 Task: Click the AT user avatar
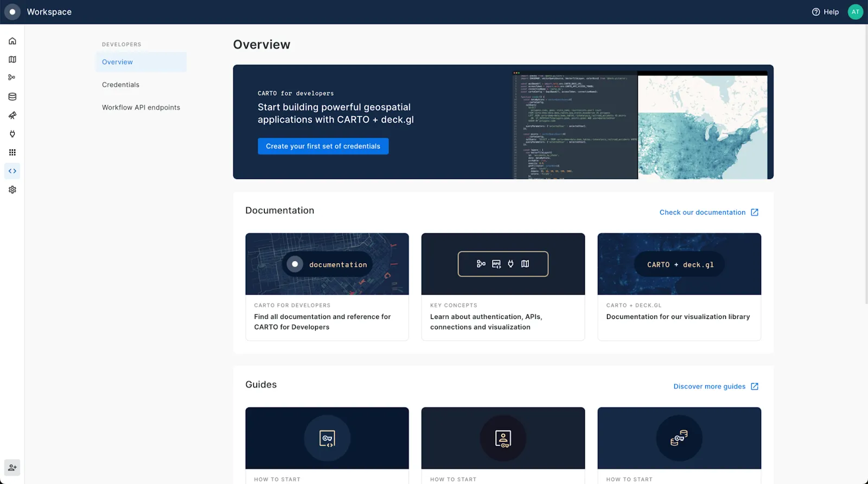coord(855,12)
